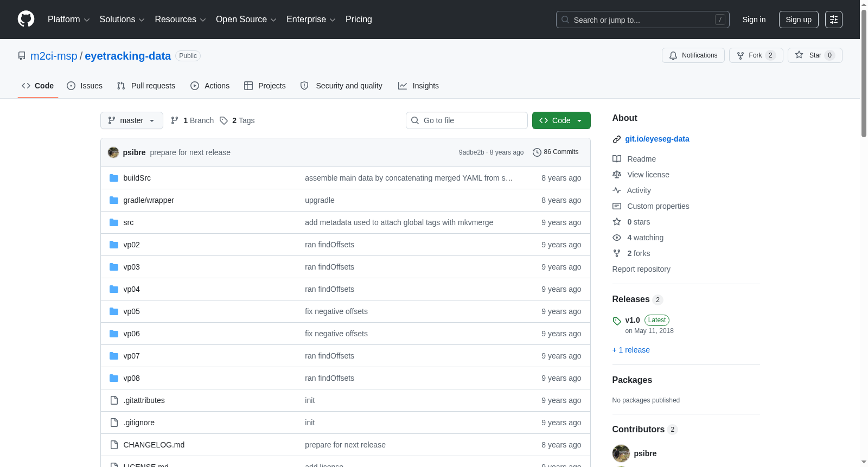This screenshot has height=467, width=868.
Task: Open contributor psibre profile
Action: point(645,453)
